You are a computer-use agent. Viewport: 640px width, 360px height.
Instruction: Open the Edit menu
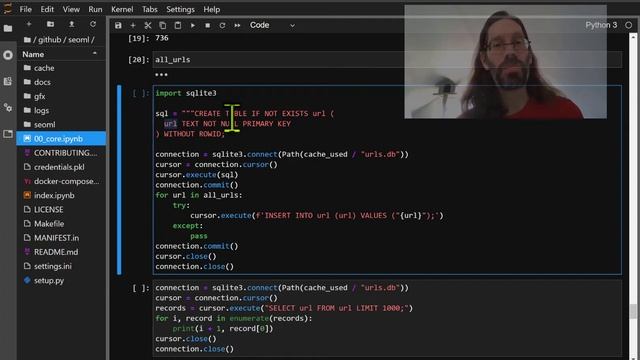(x=47, y=9)
